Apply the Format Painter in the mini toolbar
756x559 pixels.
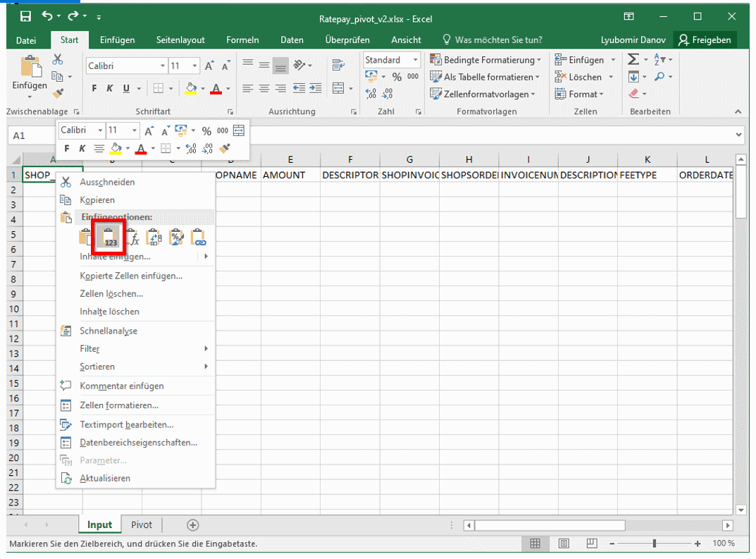coord(225,148)
